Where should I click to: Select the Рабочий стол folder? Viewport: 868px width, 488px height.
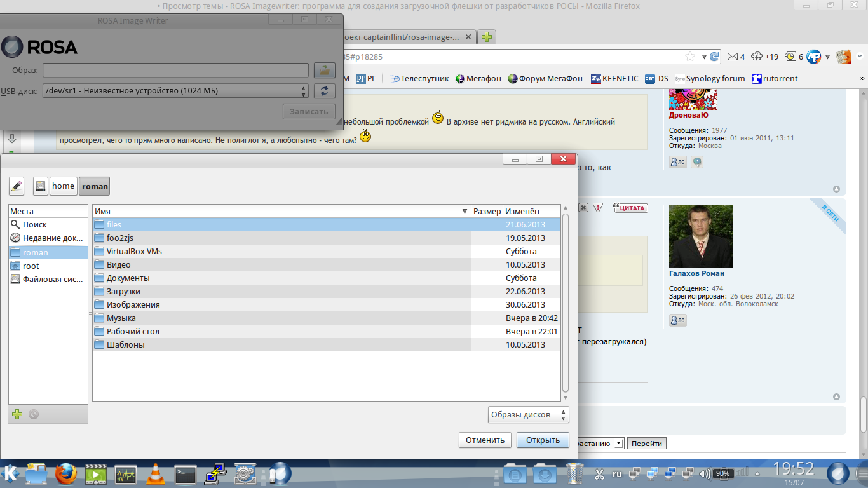click(327, 332)
